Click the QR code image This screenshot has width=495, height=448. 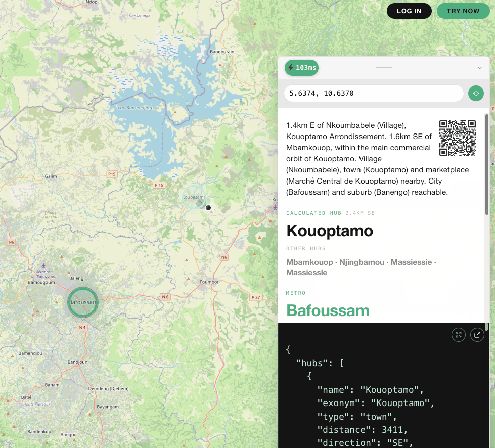click(458, 138)
